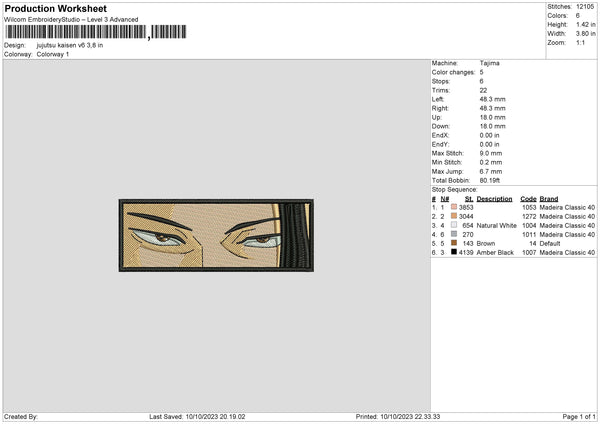Click the Stitches value 12105
The image size is (600, 424).
pyautogui.click(x=585, y=7)
